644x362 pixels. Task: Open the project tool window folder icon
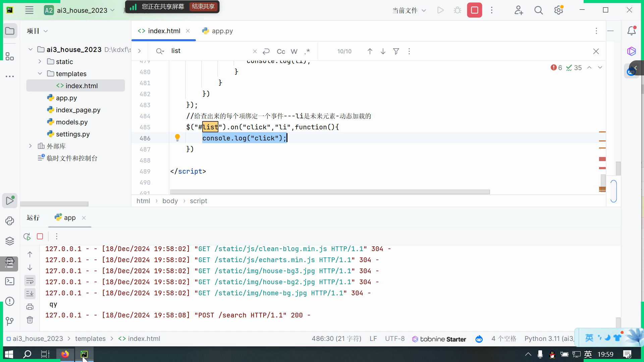10,31
